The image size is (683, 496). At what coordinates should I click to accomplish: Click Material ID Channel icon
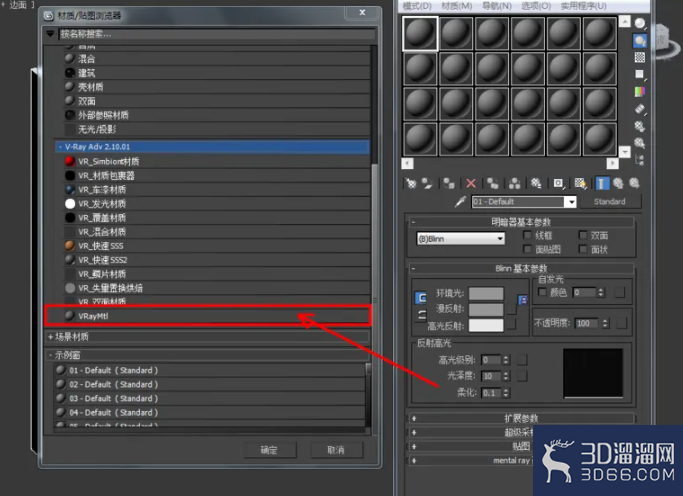point(558,183)
